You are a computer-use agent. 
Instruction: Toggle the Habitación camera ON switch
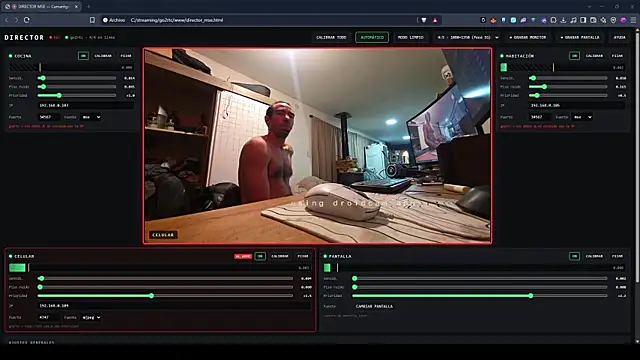[574, 56]
